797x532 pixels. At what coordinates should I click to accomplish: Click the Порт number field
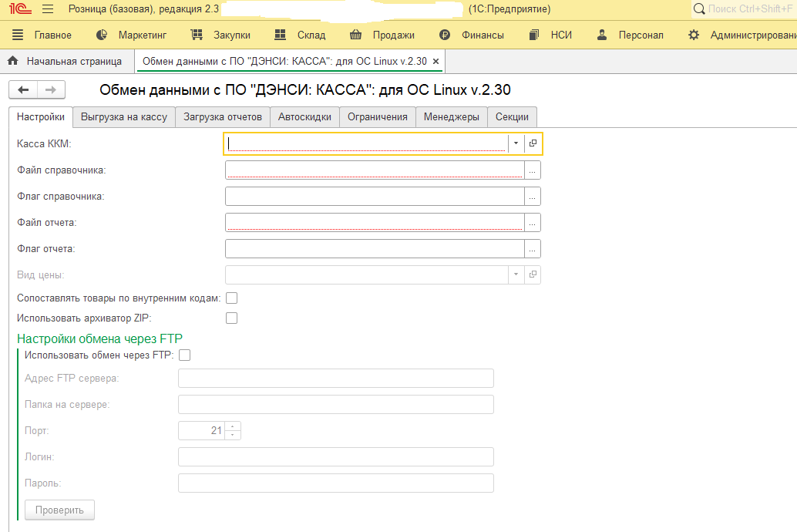[202, 431]
